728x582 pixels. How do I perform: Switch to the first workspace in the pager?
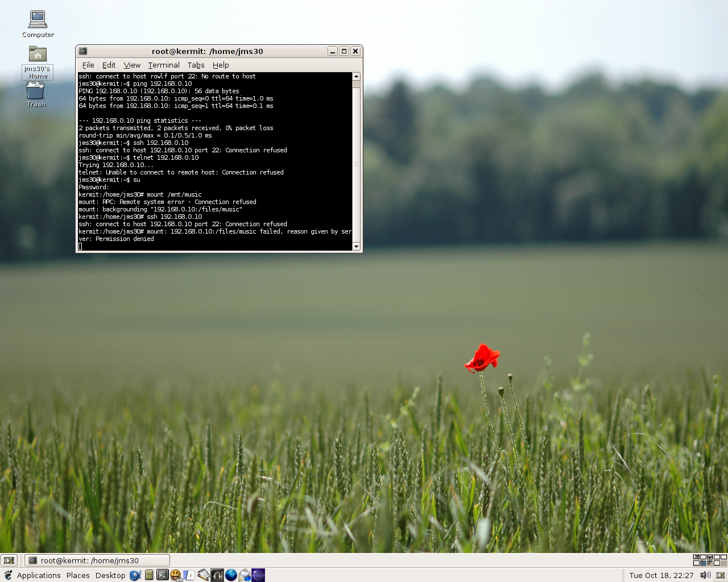tap(696, 557)
